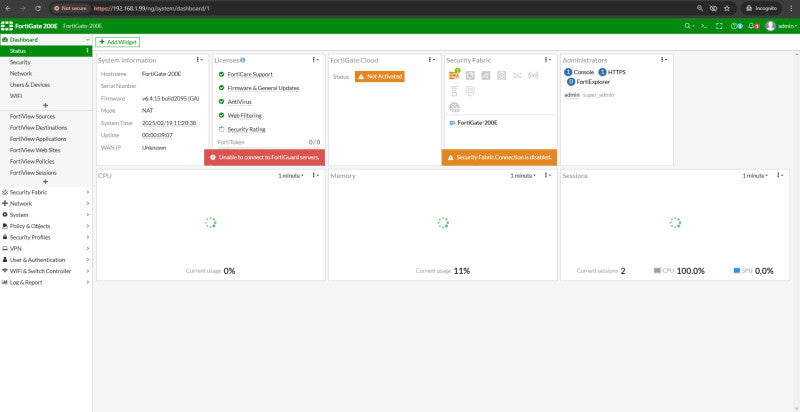Expand the VPN sidebar menu
The width and height of the screenshot is (800, 412).
point(46,248)
